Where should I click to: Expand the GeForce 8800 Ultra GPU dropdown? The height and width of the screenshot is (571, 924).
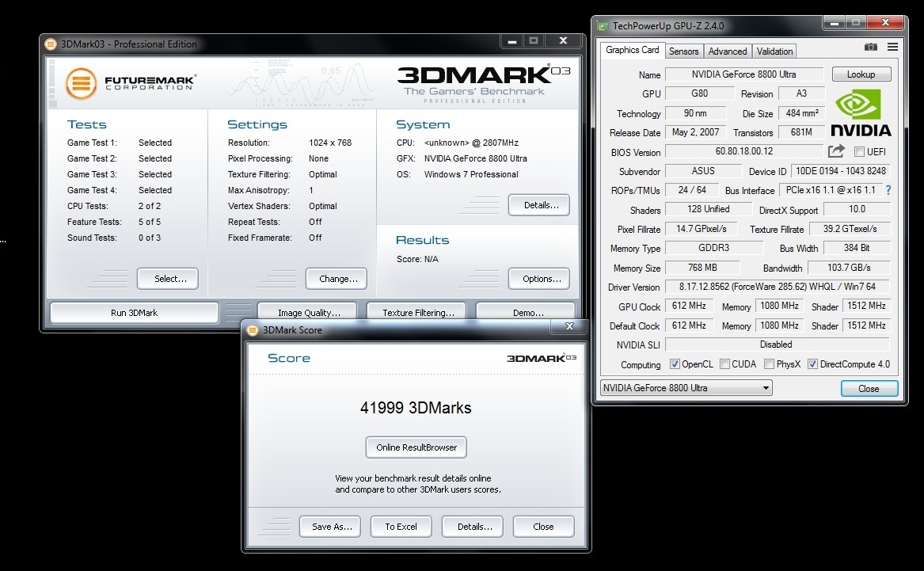click(x=685, y=388)
